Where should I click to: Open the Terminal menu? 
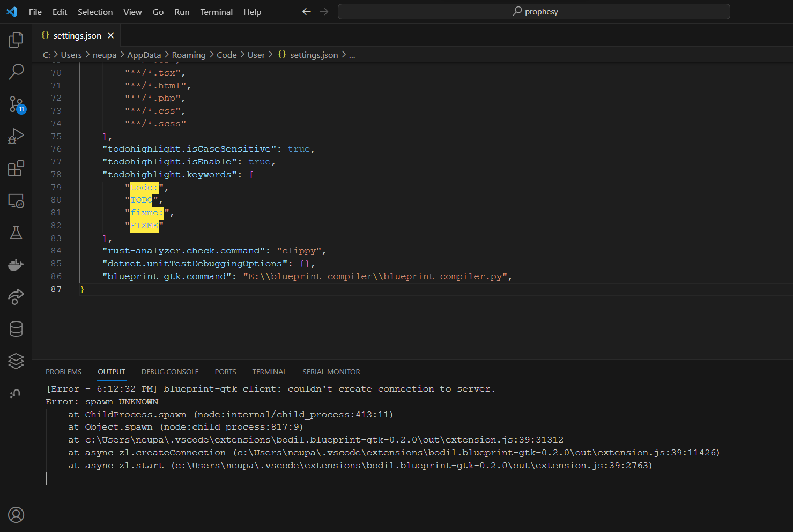216,12
